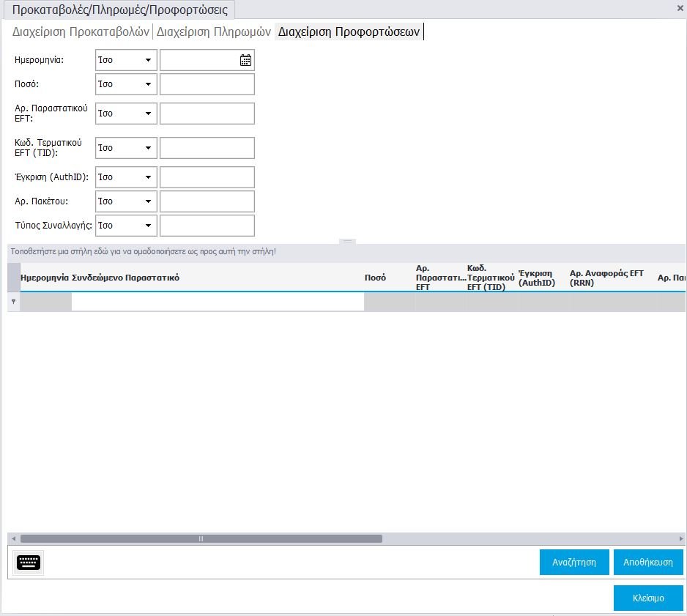
Task: Close the Προκαταβολές/Πληρωμές/Προφορτώσεις window
Action: point(679,7)
